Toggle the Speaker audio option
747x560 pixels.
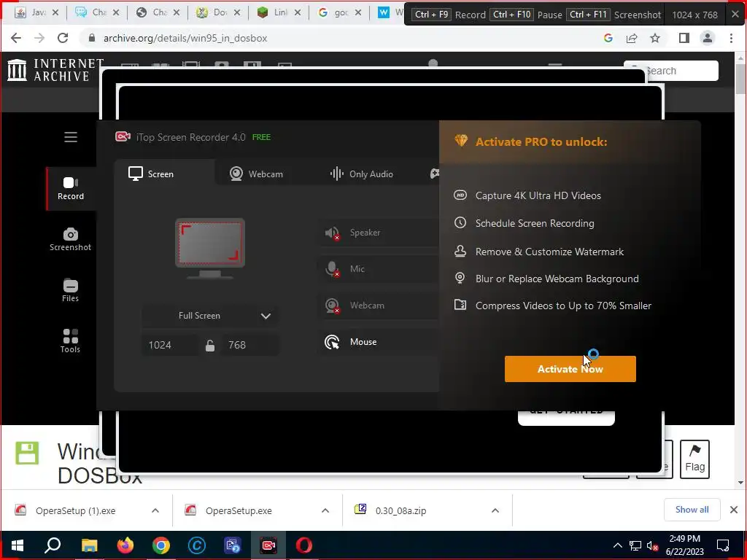(x=379, y=233)
